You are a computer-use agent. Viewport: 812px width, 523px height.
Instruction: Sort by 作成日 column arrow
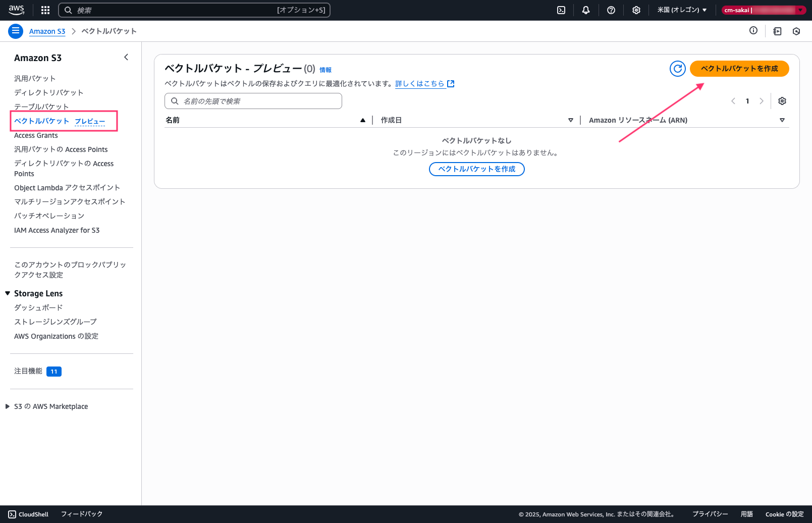571,120
